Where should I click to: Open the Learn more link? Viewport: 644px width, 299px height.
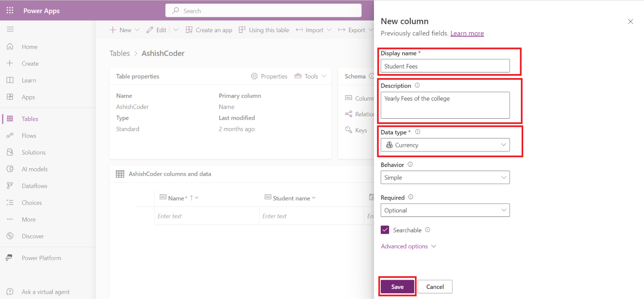coord(467,33)
